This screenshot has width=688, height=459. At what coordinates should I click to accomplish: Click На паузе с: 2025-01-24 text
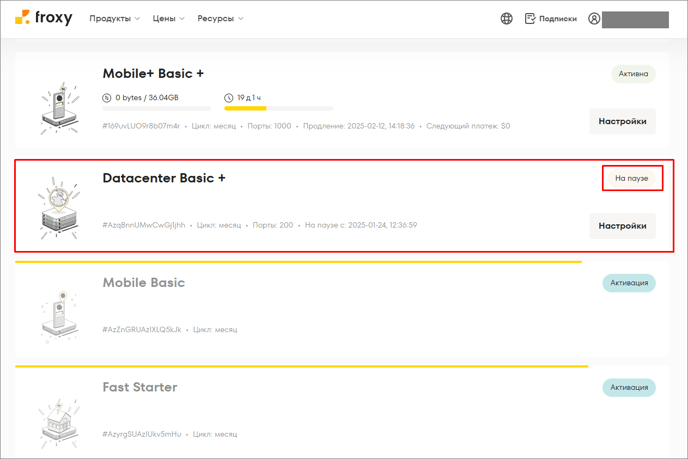[361, 225]
